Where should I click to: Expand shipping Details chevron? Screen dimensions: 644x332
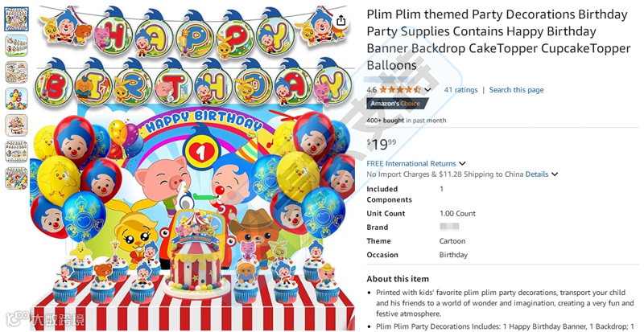click(x=555, y=174)
